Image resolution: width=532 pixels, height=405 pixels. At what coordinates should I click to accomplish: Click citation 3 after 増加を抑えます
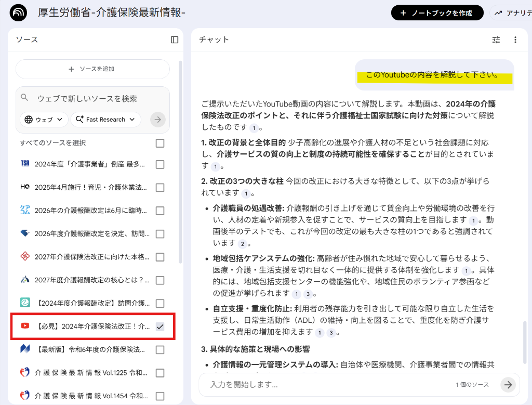click(x=331, y=333)
